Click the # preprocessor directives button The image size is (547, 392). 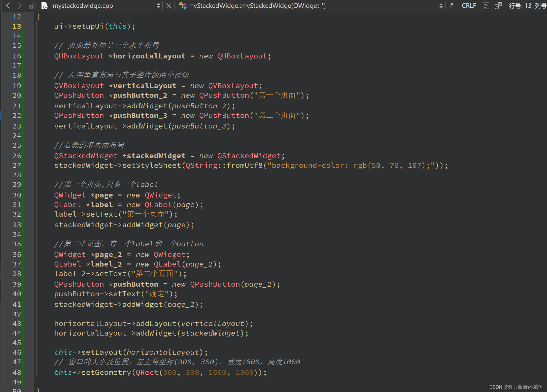tap(451, 6)
